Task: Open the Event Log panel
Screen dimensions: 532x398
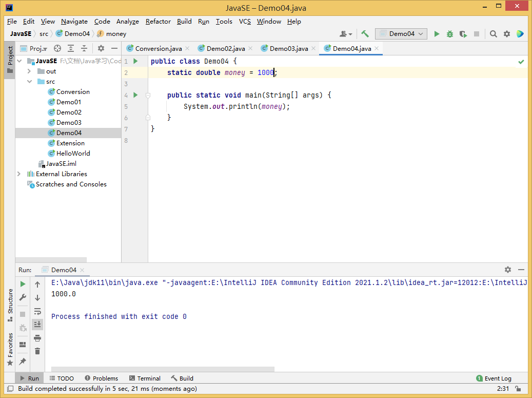Action: pos(494,378)
